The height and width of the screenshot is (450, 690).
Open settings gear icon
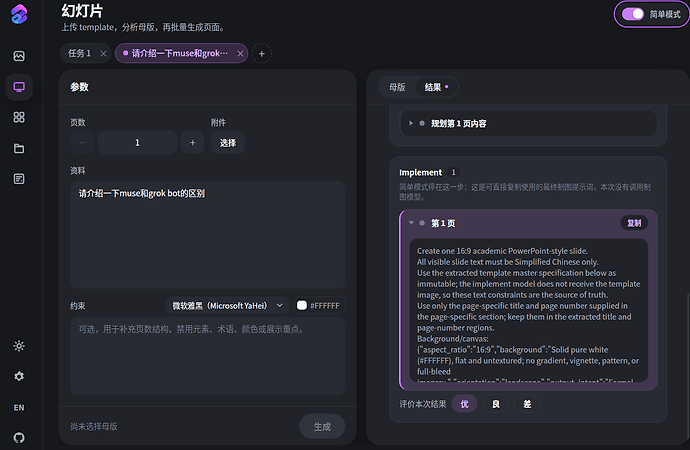[19, 377]
